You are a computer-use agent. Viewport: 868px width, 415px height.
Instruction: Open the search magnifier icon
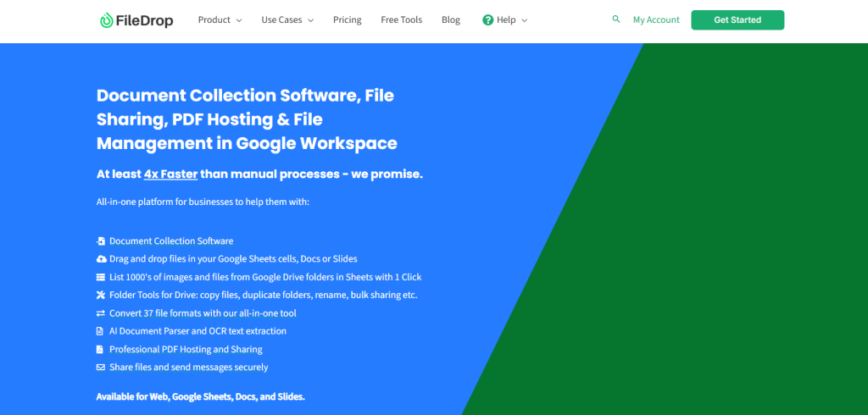pyautogui.click(x=616, y=19)
